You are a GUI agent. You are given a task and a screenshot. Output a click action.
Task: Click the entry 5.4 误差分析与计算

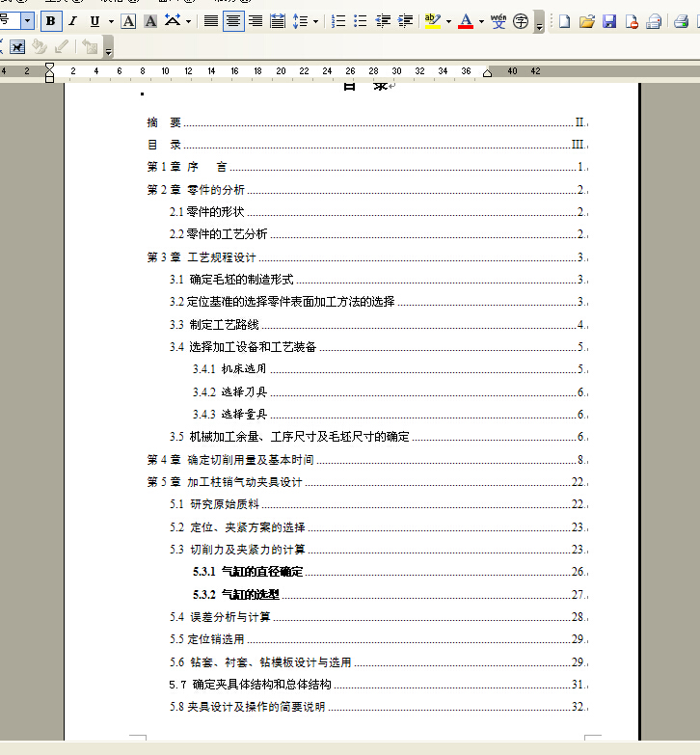coord(220,617)
